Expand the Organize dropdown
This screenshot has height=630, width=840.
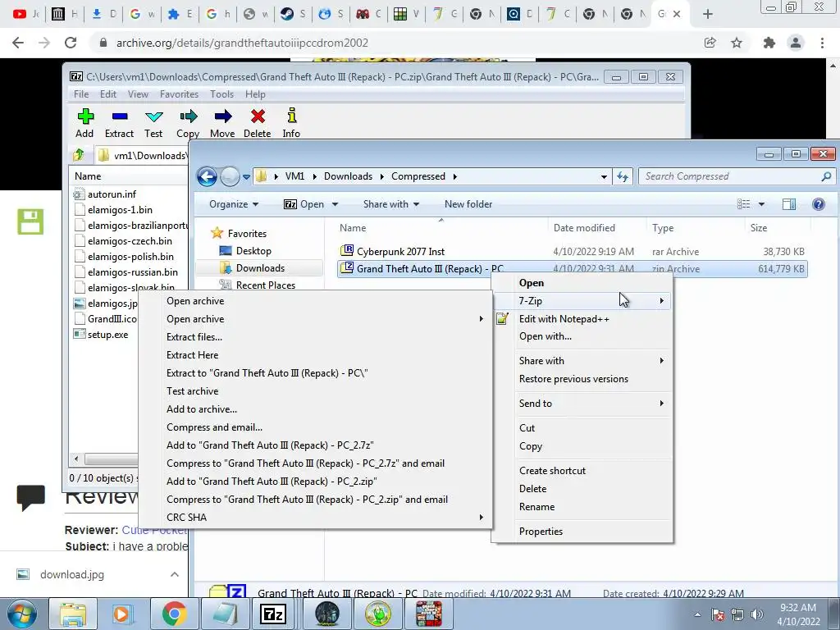(234, 204)
